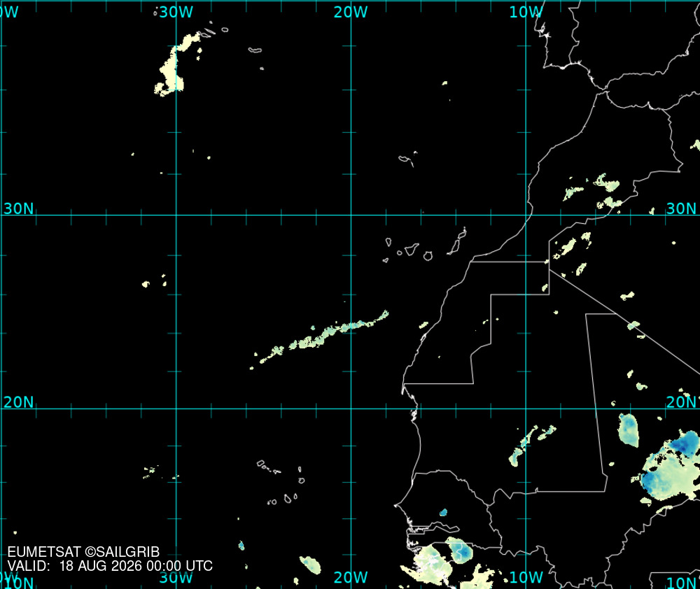Select the 20W longitude label along the top edge
This screenshot has width=700, height=589.
[x=351, y=13]
